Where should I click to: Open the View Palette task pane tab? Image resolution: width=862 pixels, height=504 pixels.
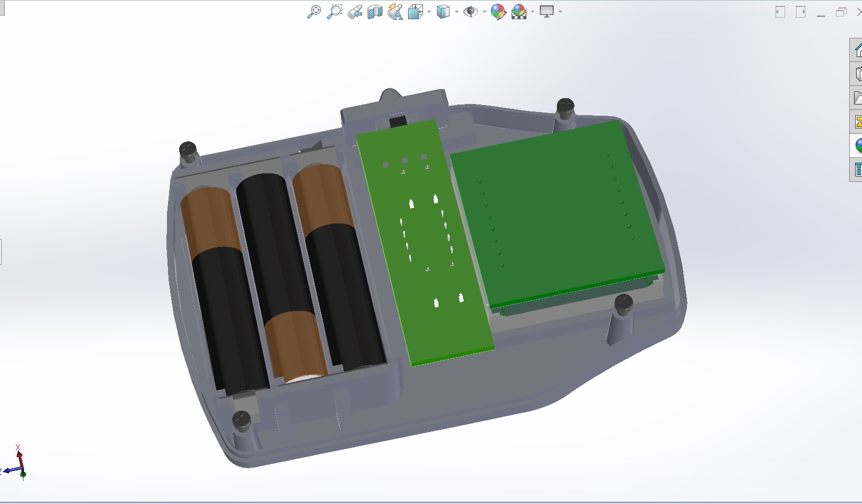point(857,122)
